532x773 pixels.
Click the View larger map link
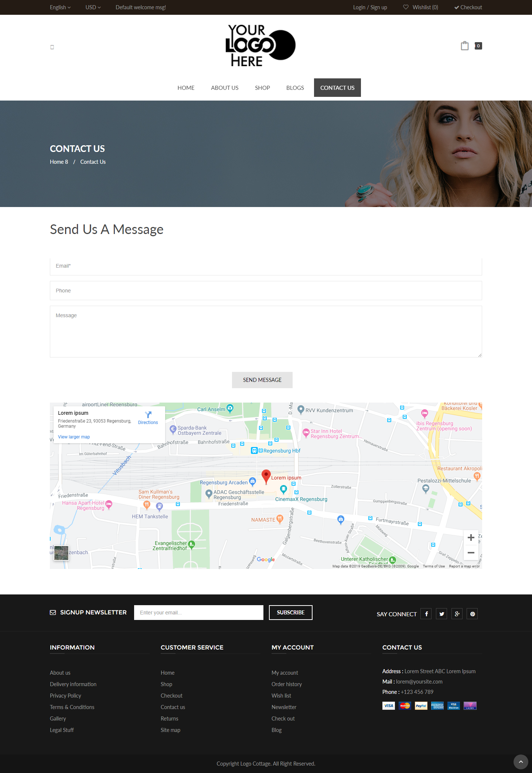(x=74, y=437)
